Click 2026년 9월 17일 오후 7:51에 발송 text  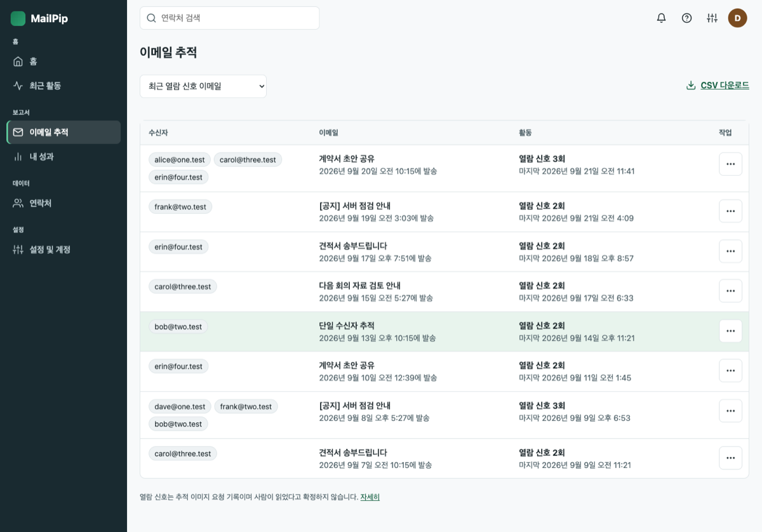point(375,258)
